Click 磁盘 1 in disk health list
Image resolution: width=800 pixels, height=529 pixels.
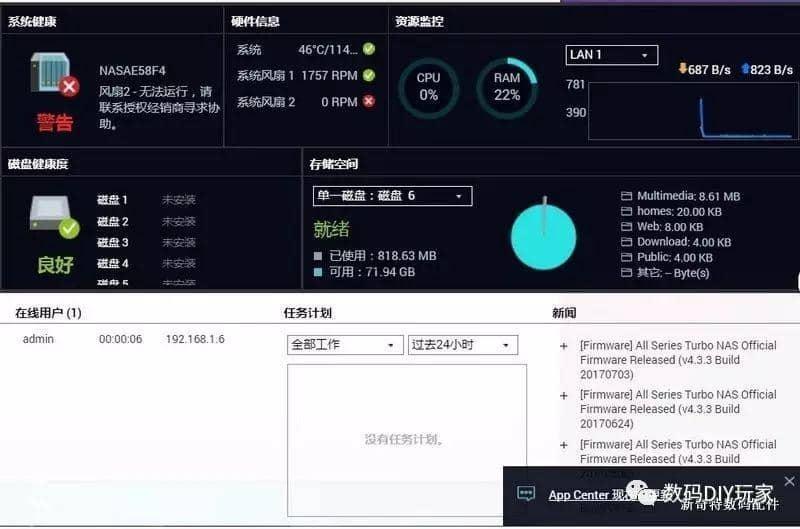[x=113, y=200]
